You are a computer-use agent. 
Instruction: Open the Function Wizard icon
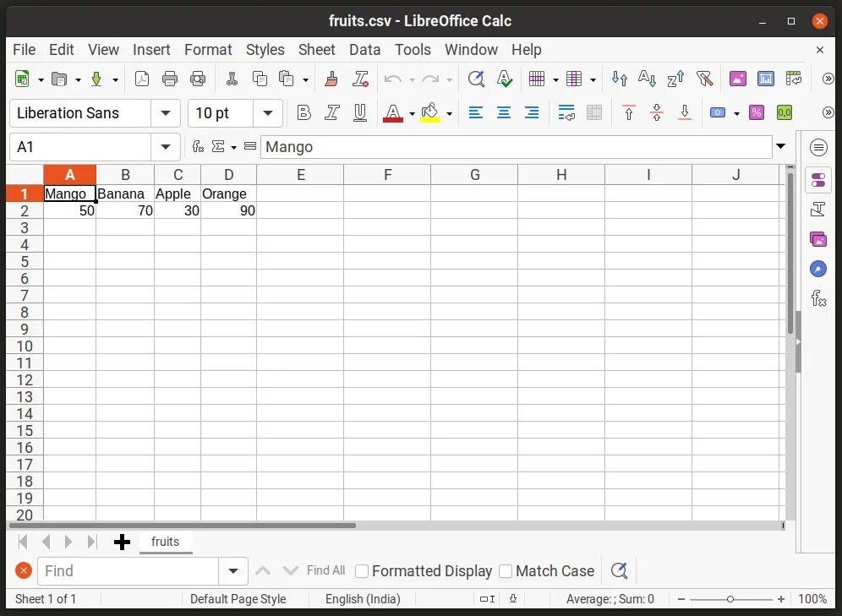tap(198, 146)
